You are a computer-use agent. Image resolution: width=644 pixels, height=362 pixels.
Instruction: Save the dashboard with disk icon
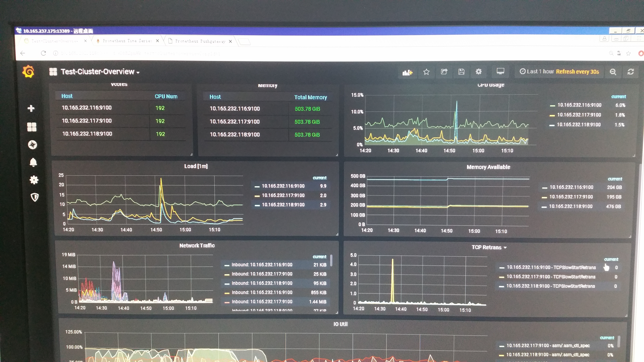click(461, 72)
